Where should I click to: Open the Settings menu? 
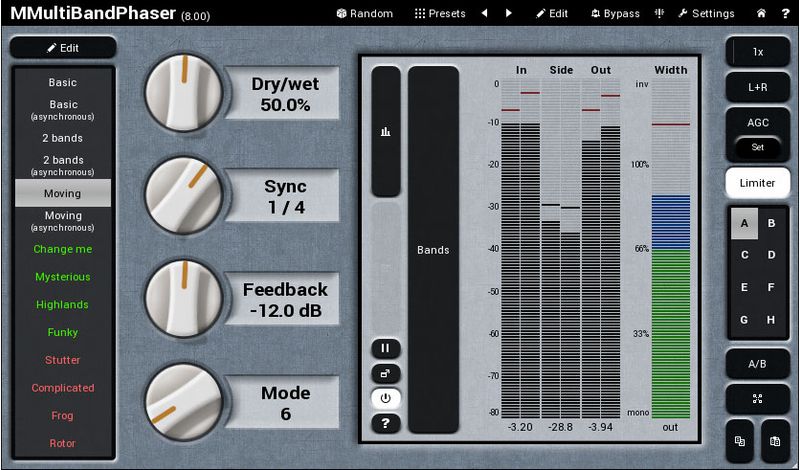(705, 14)
